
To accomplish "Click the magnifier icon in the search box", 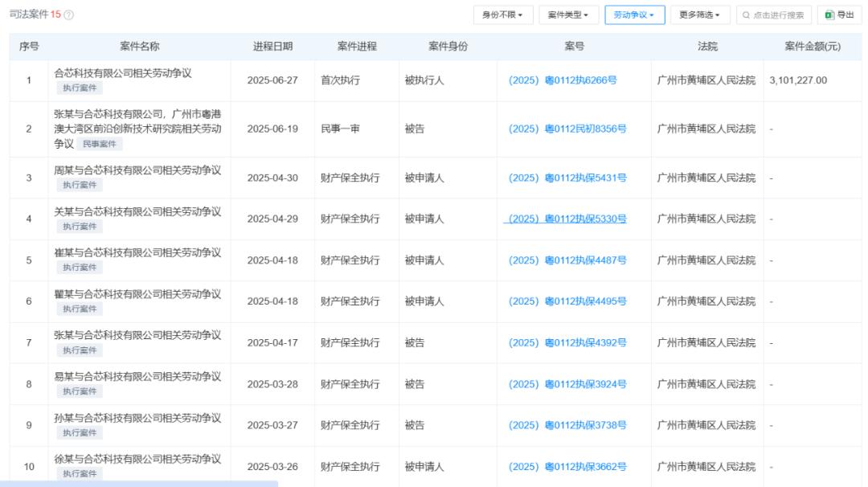I will tap(747, 15).
